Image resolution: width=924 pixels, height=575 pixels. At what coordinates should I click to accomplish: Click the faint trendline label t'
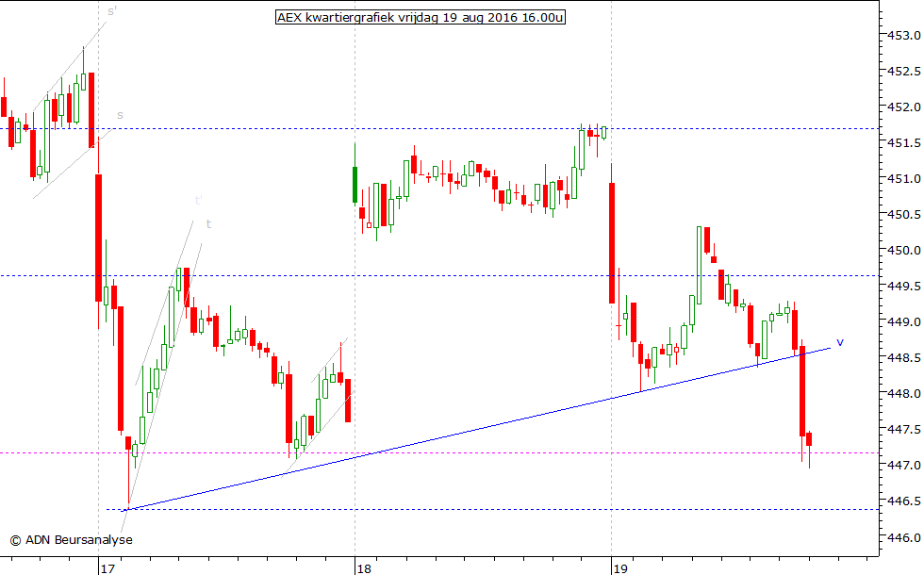click(199, 200)
